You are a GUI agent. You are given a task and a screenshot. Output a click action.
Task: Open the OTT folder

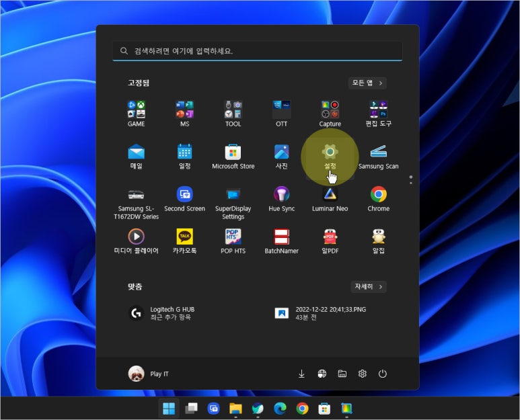pyautogui.click(x=282, y=114)
